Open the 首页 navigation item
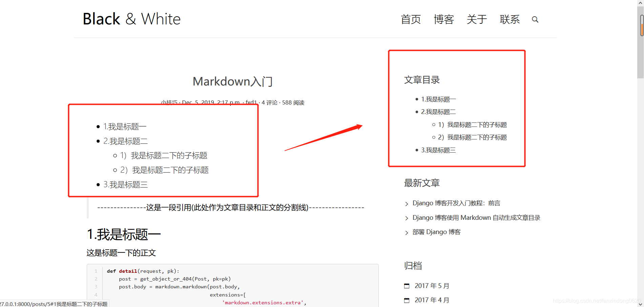This screenshot has height=307, width=644. pyautogui.click(x=411, y=19)
